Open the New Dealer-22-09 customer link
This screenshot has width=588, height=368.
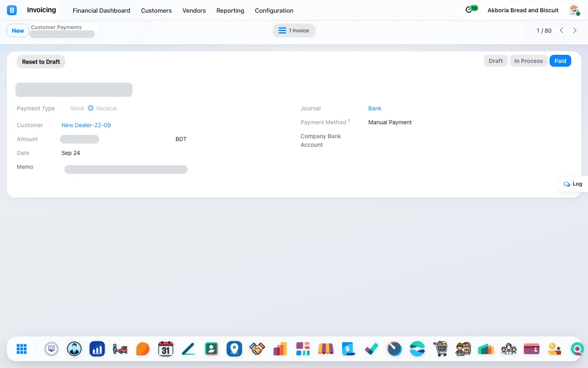pos(86,125)
